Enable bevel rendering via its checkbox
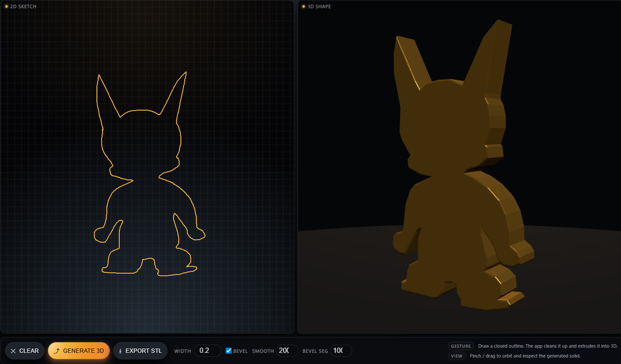The image size is (621, 364). (x=228, y=350)
